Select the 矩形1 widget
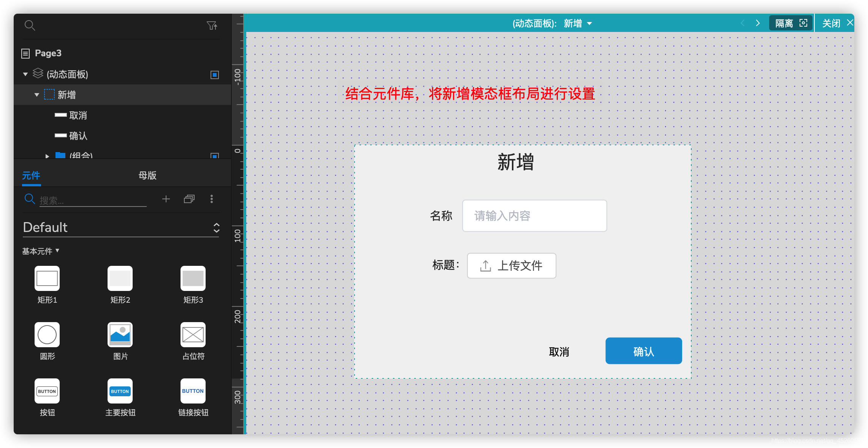 [47, 285]
